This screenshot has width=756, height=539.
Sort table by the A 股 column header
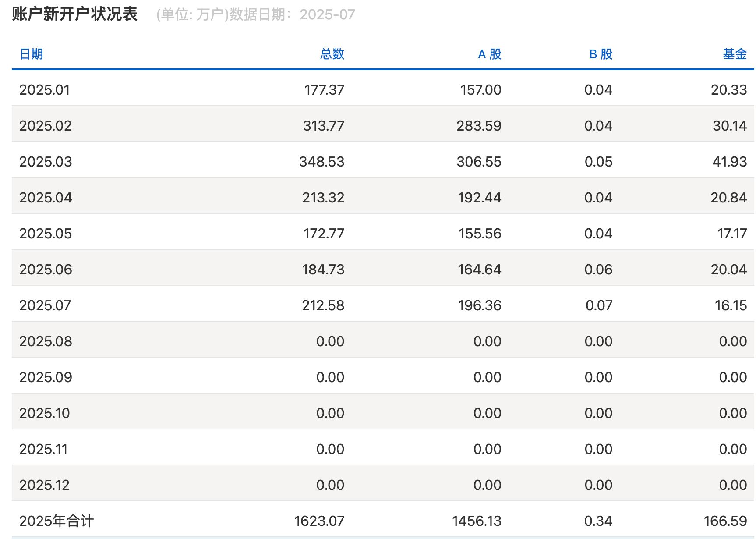coord(490,54)
